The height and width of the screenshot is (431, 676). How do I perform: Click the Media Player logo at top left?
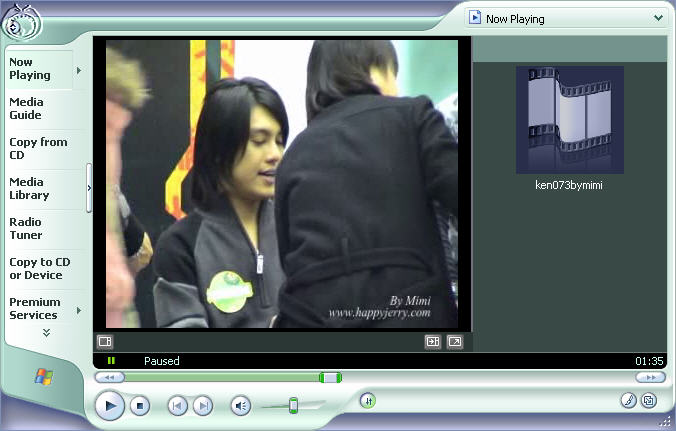(x=22, y=23)
